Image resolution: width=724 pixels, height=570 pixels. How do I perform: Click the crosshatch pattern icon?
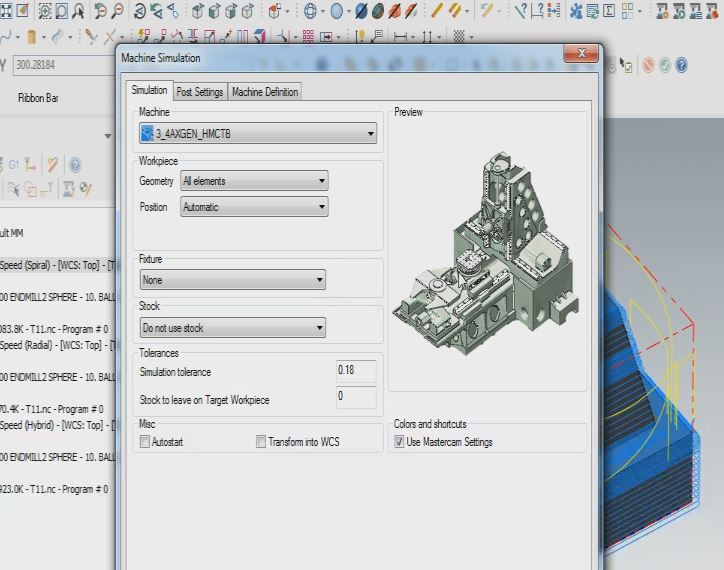459,36
